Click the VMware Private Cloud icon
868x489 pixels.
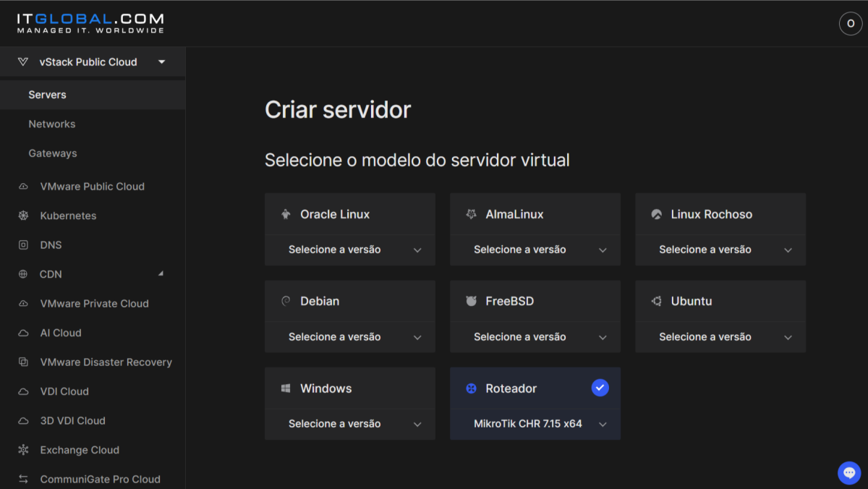[x=23, y=304]
